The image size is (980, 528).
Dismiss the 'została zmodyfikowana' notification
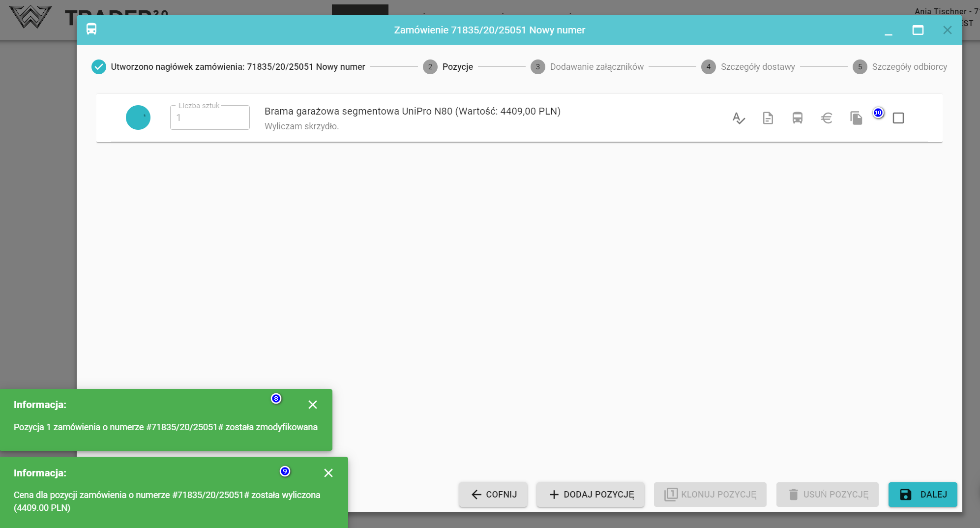[313, 405]
